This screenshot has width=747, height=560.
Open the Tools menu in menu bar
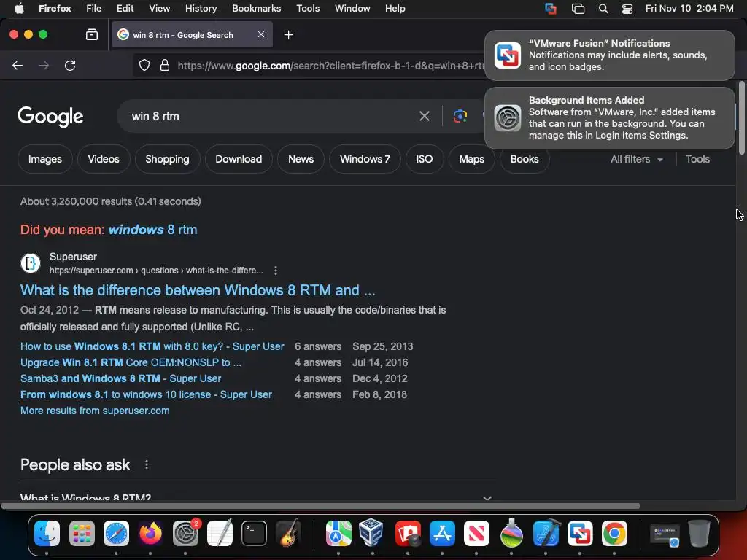(x=308, y=9)
